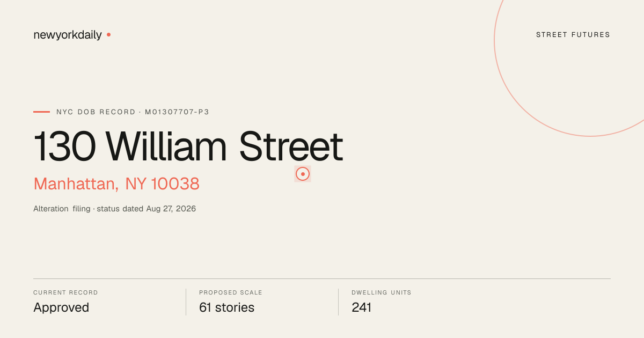Click the short orange dash before NYC DOB RECORD

[x=41, y=112]
